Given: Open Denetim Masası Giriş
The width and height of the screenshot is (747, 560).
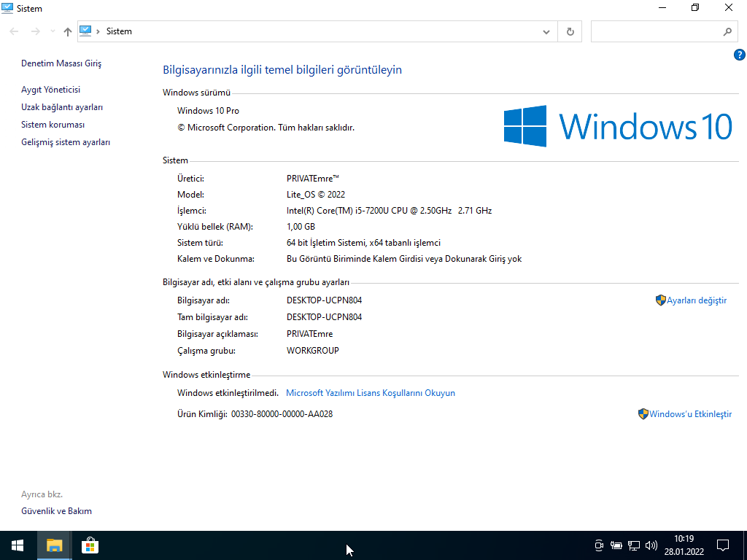Looking at the screenshot, I should (x=61, y=63).
